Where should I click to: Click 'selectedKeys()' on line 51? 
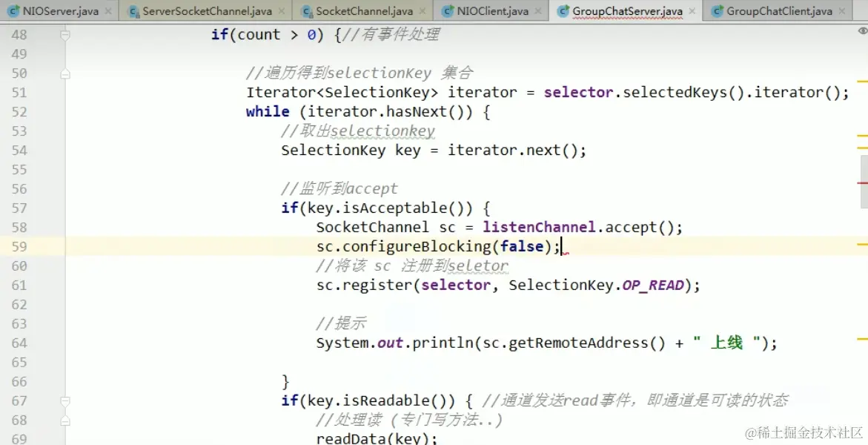pos(683,93)
